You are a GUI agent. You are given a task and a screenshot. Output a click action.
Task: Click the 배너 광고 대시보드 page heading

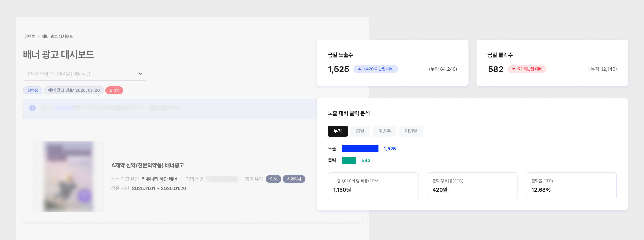pos(59,54)
